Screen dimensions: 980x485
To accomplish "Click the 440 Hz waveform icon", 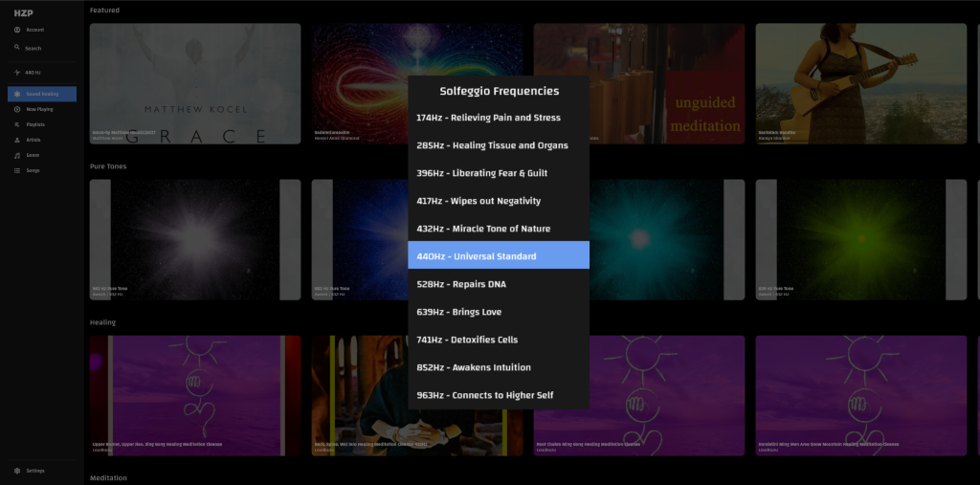I will (x=17, y=73).
